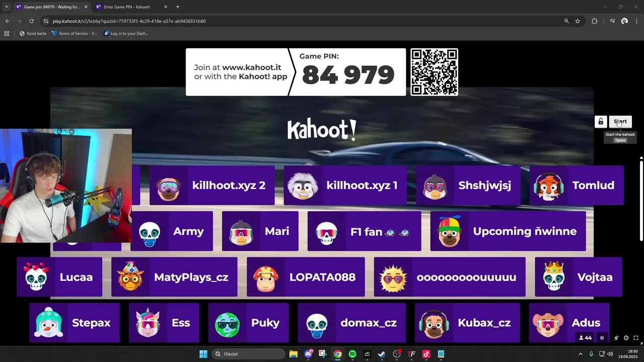Click the Upcoming ňwinne player card

coord(508,231)
